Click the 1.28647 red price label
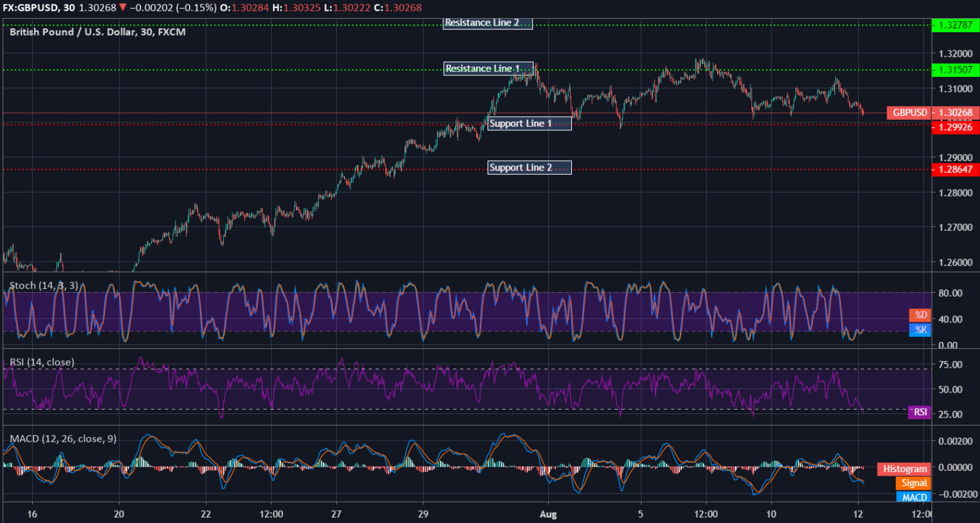980x523 pixels. tap(956, 170)
